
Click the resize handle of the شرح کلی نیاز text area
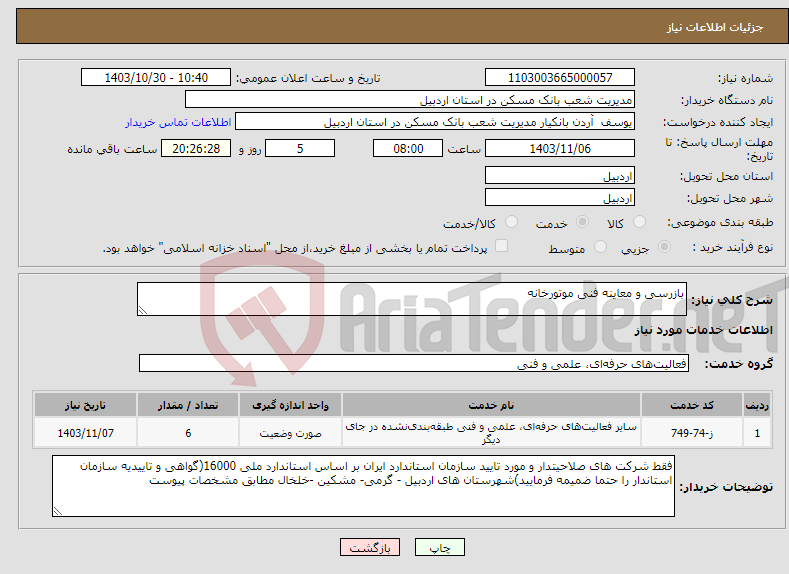(142, 310)
